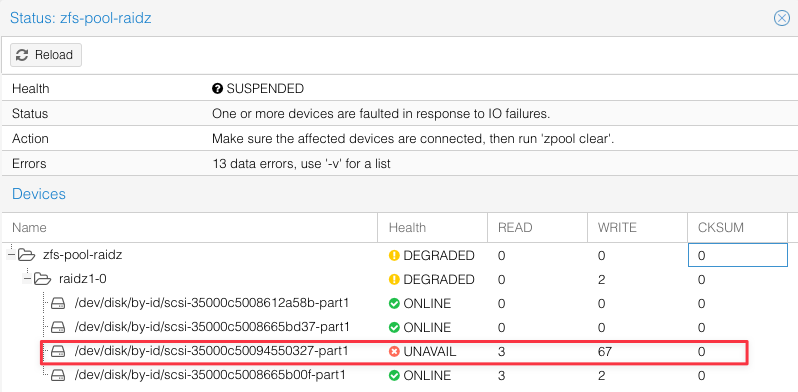This screenshot has height=392, width=798.
Task: Collapse the zfs-pool-raidz tree node
Action: [12, 255]
